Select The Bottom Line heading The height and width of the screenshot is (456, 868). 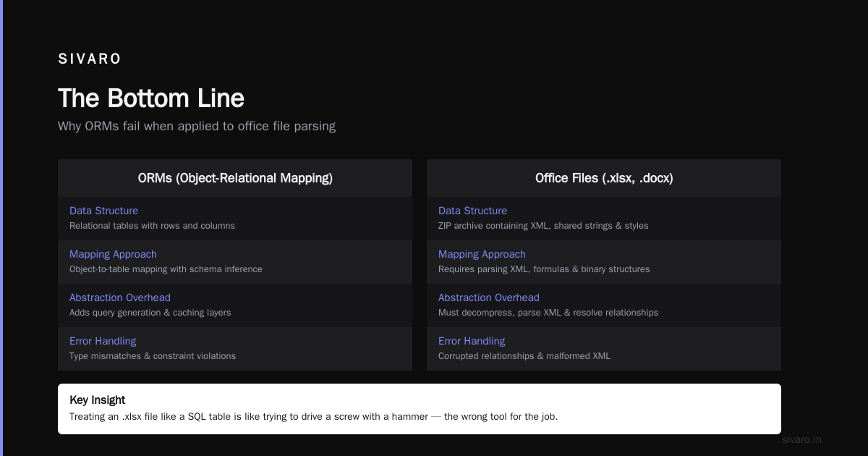click(151, 98)
